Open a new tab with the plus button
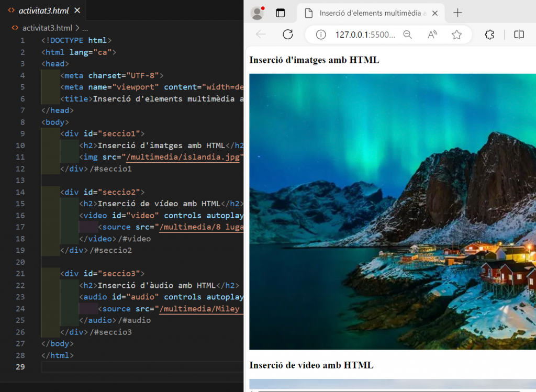Screen dimensions: 536x392 (x=457, y=13)
